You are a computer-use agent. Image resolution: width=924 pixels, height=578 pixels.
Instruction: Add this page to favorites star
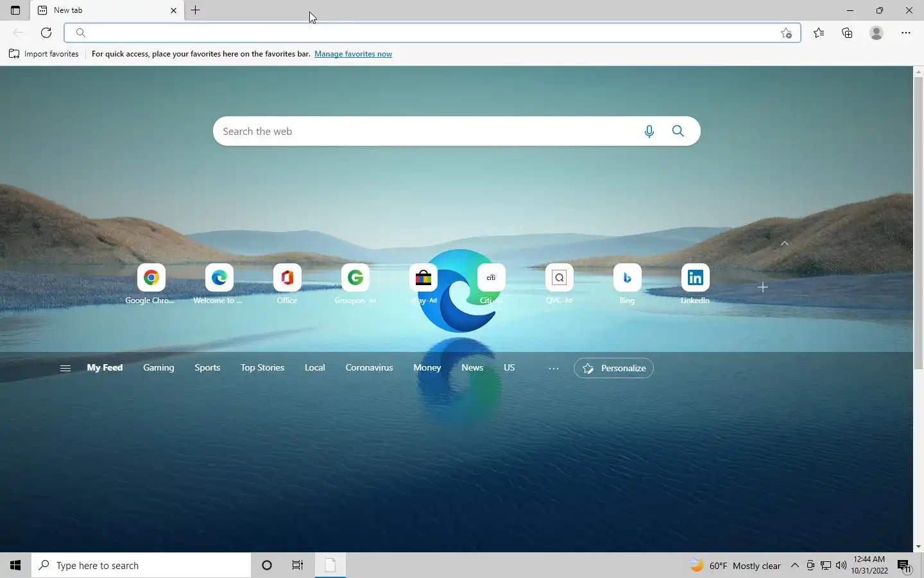click(x=787, y=33)
